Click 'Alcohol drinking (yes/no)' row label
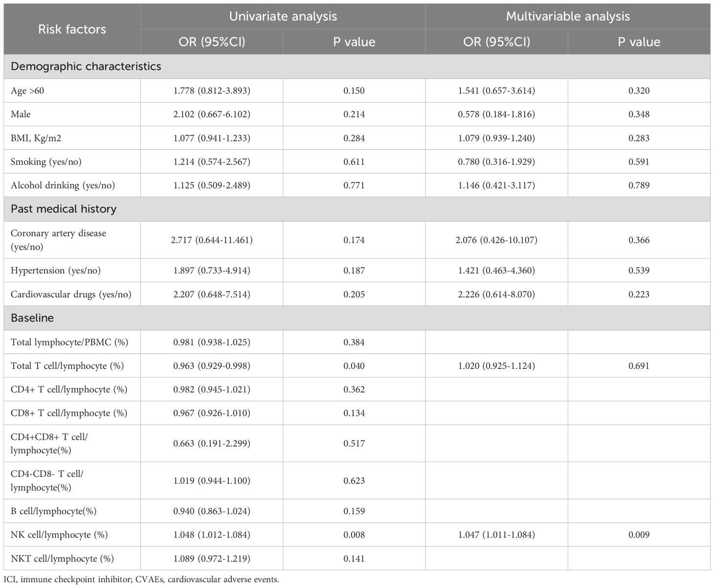 pos(63,185)
